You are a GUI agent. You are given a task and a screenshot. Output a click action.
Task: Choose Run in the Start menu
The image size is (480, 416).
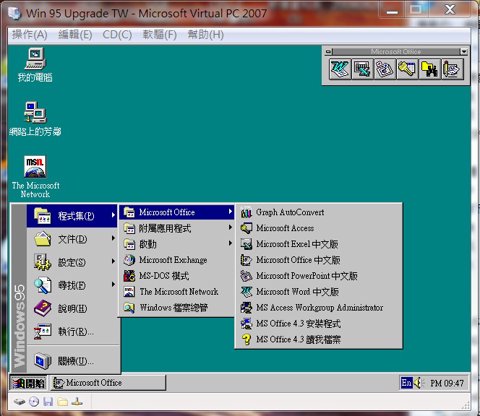click(72, 331)
